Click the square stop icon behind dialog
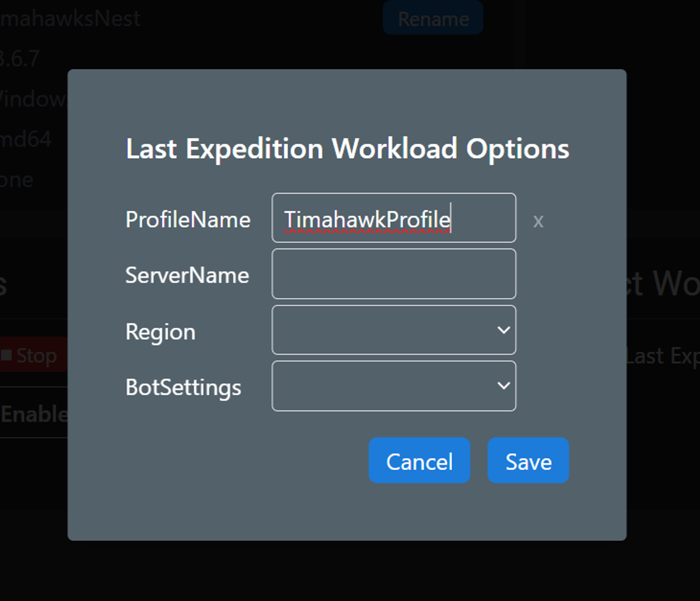This screenshot has width=700, height=601. [x=6, y=355]
